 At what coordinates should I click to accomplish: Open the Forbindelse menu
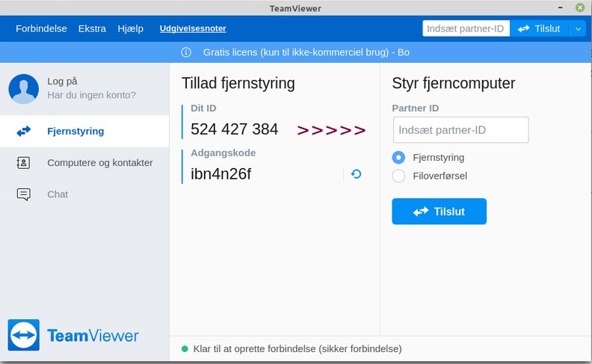(x=41, y=28)
